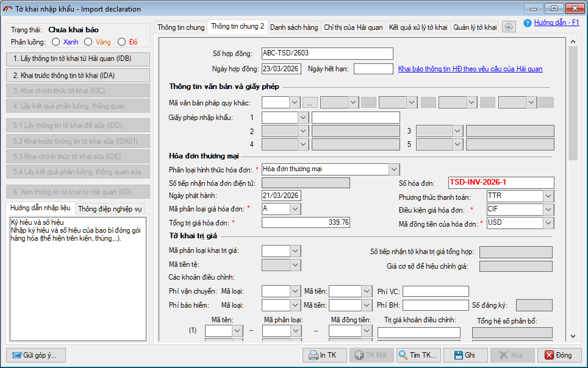The width and height of the screenshot is (588, 368).
Task: Click the help question mark icon
Action: 527,23
